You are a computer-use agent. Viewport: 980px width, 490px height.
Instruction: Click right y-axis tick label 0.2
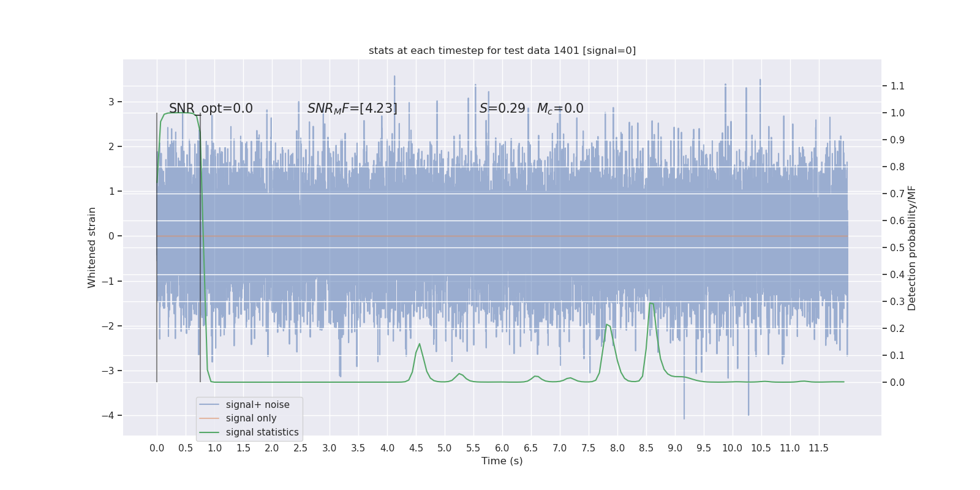point(897,328)
